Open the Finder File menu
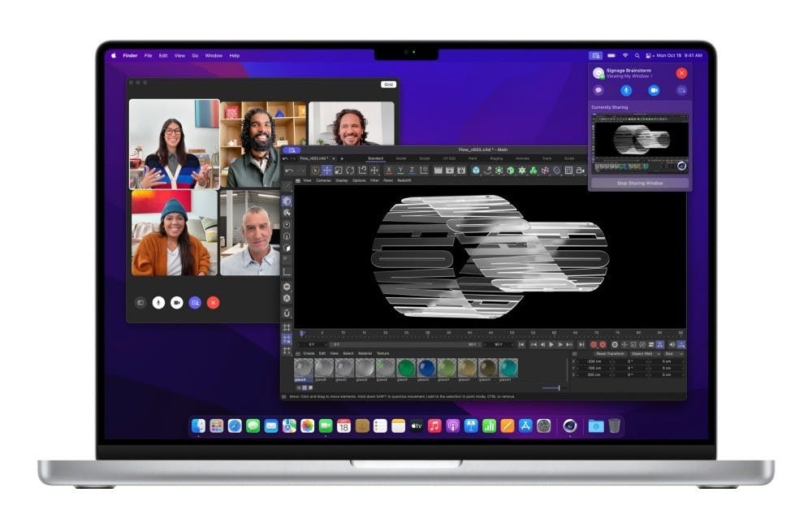 coord(148,55)
